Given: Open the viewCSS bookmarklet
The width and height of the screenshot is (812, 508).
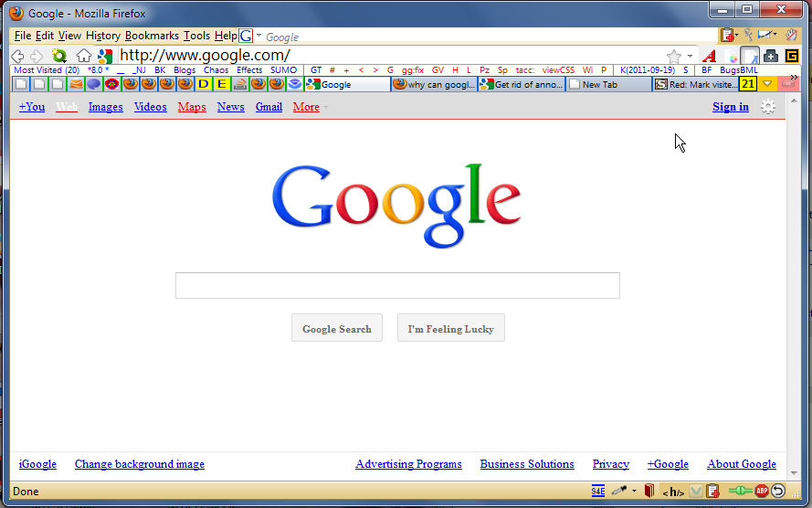Looking at the screenshot, I should tap(558, 70).
